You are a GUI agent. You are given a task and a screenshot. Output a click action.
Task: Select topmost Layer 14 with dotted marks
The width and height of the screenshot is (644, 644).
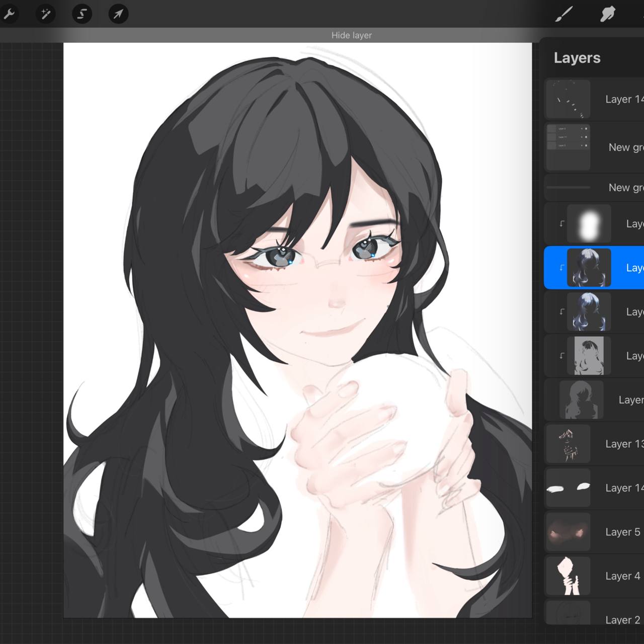623,99
